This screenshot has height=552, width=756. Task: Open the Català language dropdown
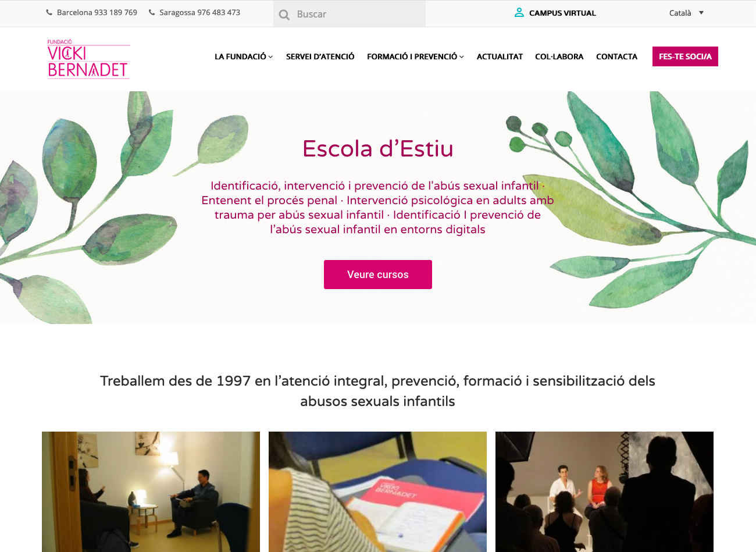click(x=687, y=13)
